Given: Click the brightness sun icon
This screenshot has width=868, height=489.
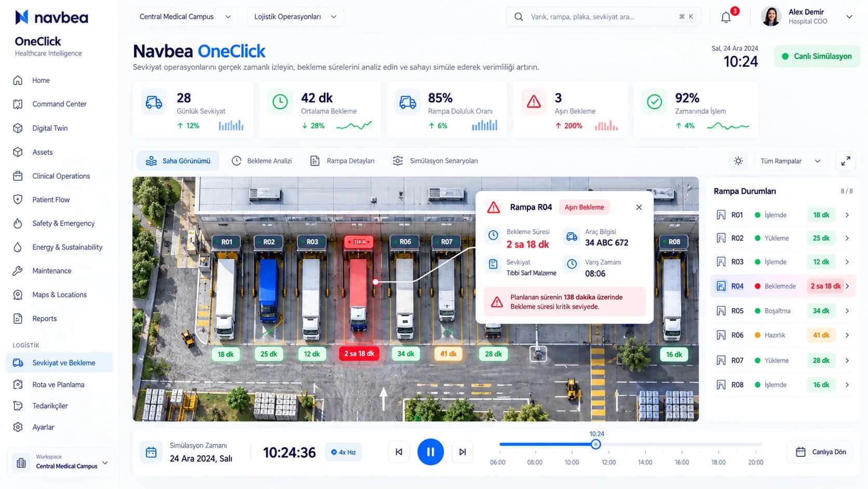Looking at the screenshot, I should (x=738, y=161).
